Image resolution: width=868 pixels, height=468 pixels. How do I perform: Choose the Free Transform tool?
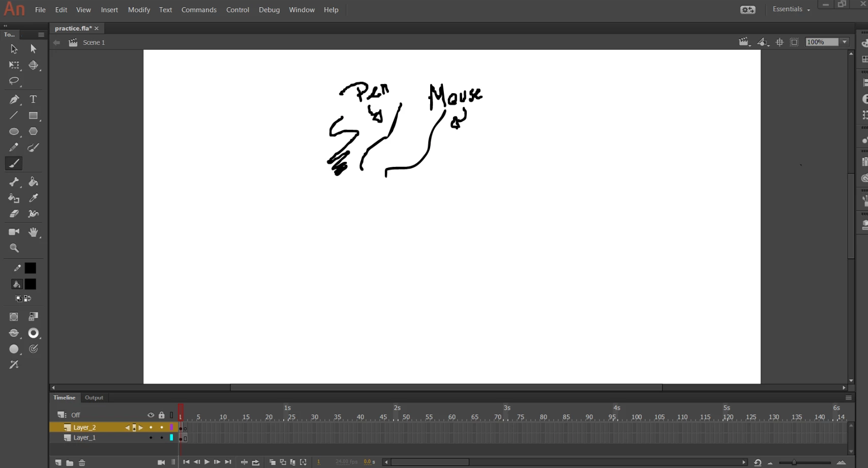[x=14, y=65]
